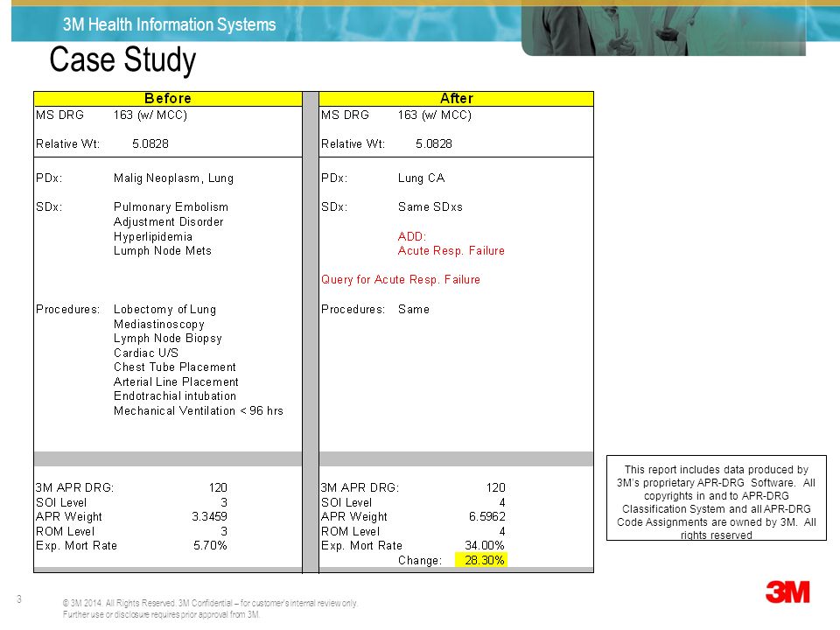Click 'Query for Acute Resp. Failure' line
The height and width of the screenshot is (630, 840).
(401, 280)
